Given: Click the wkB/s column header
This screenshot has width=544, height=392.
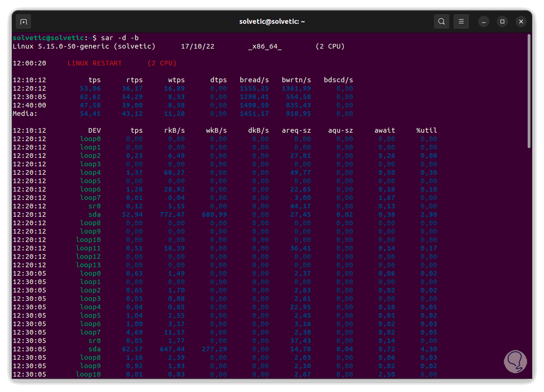Looking at the screenshot, I should point(216,130).
